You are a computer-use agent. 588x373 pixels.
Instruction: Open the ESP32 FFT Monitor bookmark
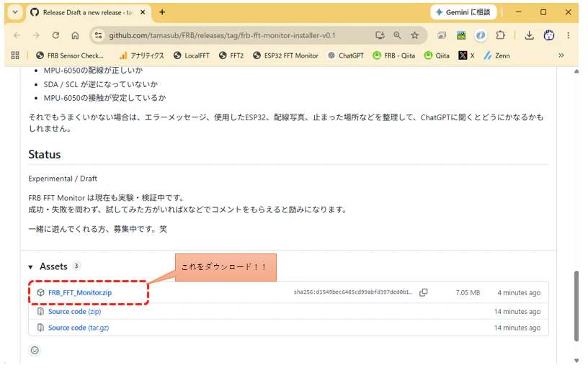(x=286, y=55)
